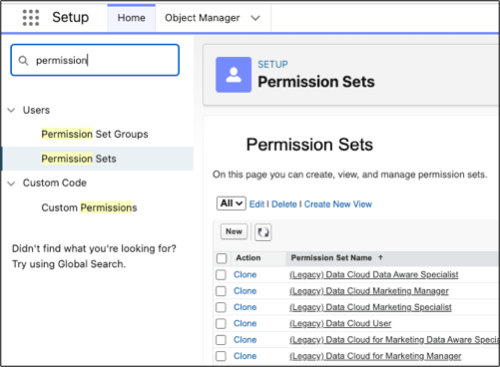500x367 pixels.
Task: Click the New button
Action: (234, 231)
